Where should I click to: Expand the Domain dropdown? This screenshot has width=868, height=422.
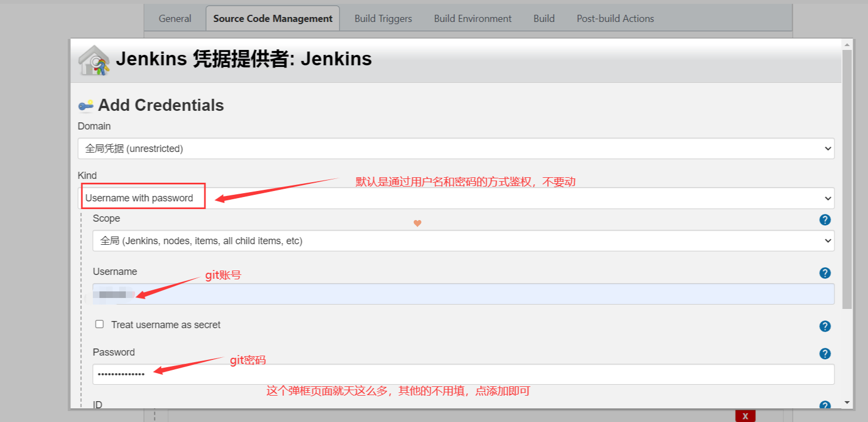(x=456, y=149)
